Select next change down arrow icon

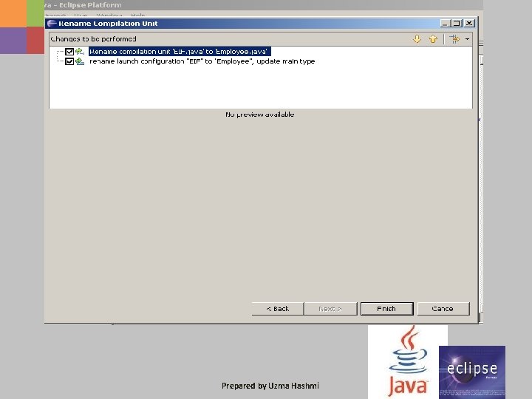coord(417,39)
